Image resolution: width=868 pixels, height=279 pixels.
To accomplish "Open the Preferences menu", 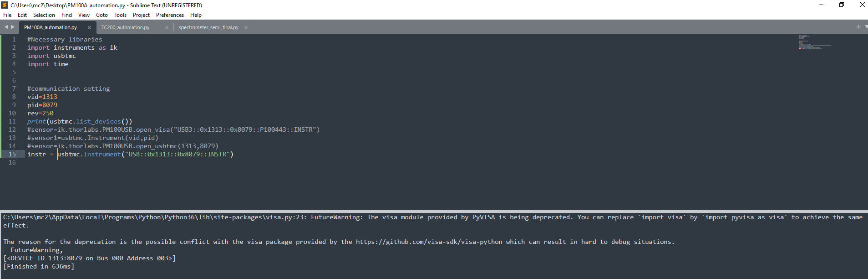I will coord(170,15).
